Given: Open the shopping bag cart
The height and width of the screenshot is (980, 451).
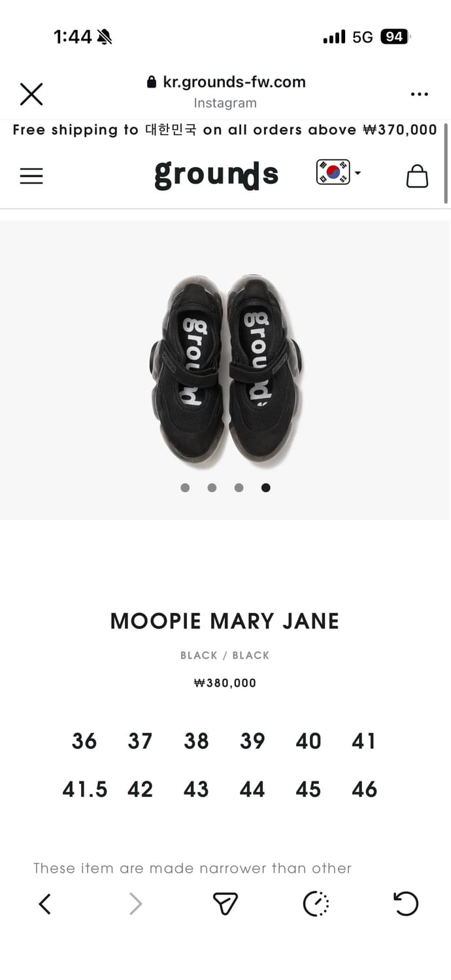Looking at the screenshot, I should coord(417,175).
